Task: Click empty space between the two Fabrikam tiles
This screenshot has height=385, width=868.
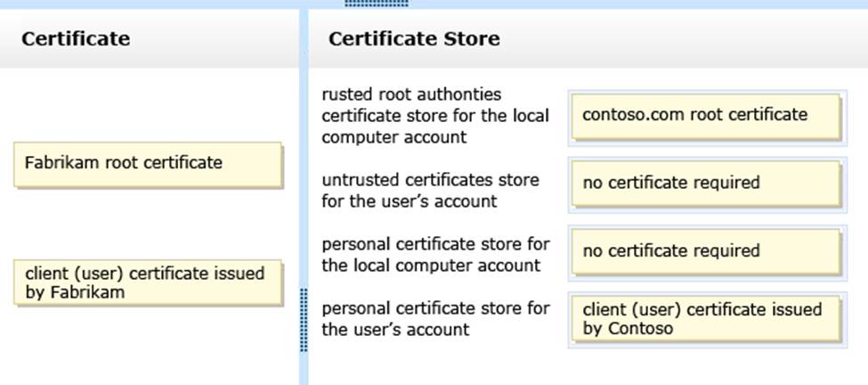Action: pos(148,223)
